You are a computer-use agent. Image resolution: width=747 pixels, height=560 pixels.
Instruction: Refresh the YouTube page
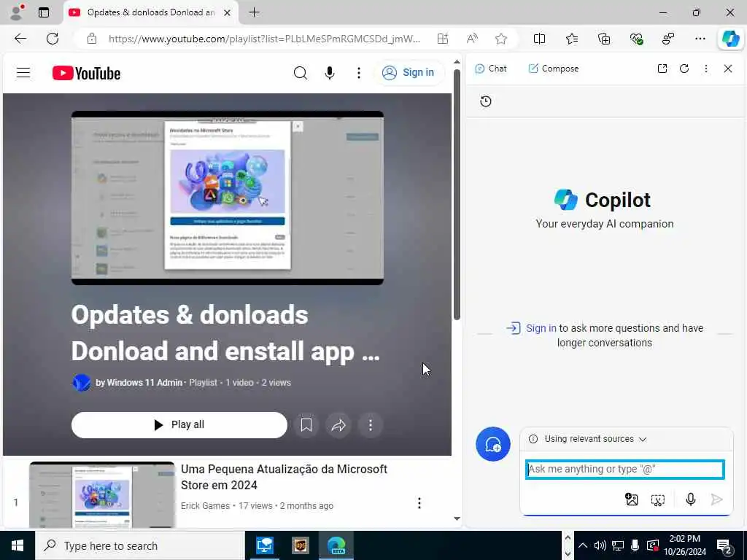53,39
